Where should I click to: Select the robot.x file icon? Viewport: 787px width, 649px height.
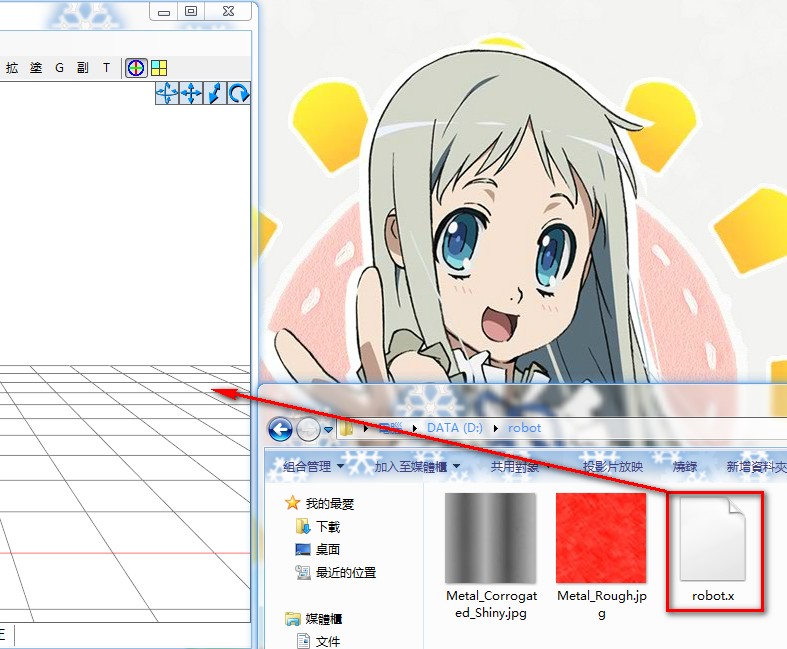coord(713,538)
